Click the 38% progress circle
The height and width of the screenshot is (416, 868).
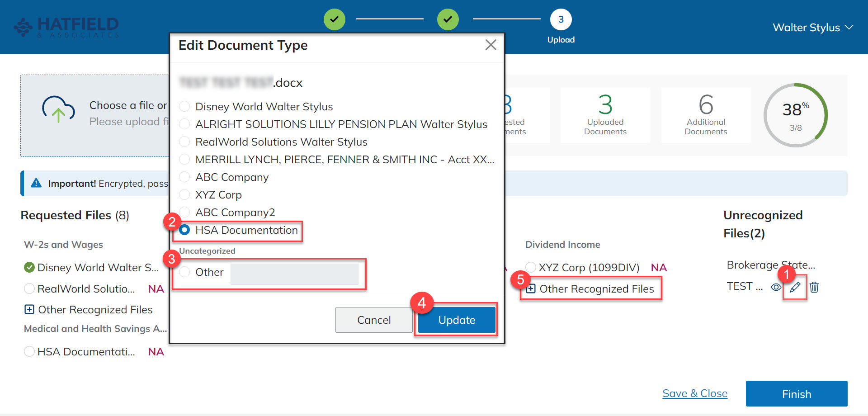796,115
